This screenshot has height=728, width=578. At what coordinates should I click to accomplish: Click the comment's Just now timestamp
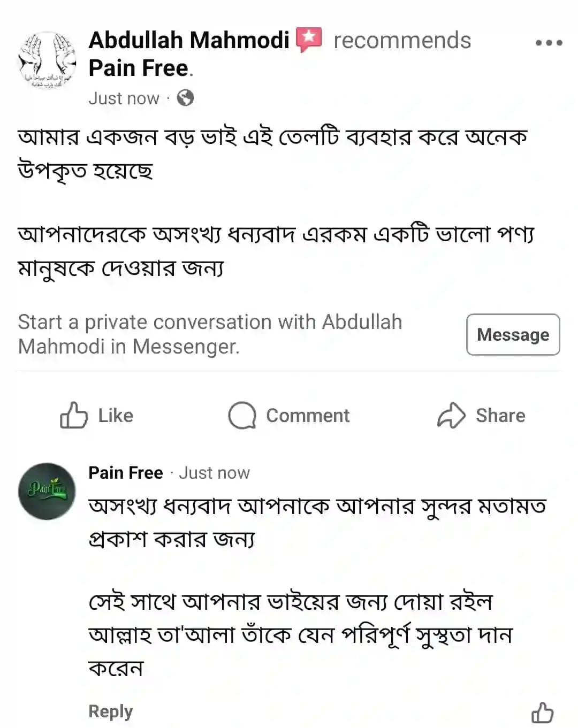[214, 473]
